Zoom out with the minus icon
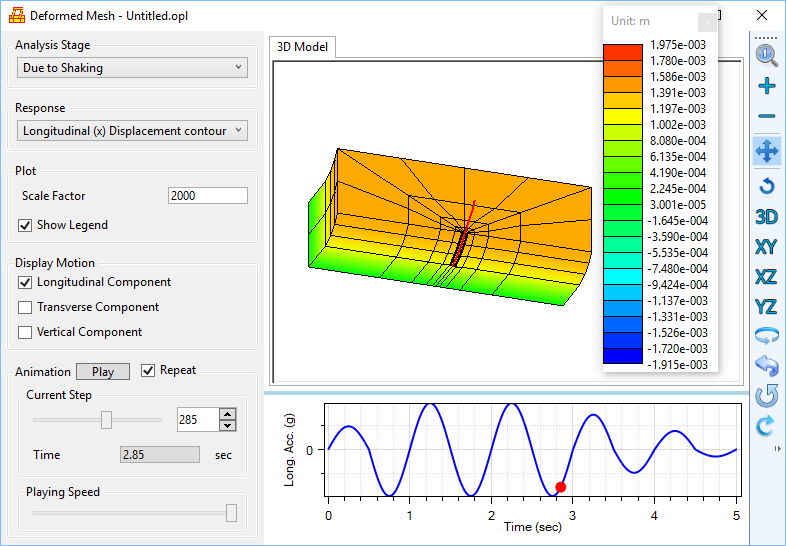The width and height of the screenshot is (786, 546). click(x=767, y=117)
